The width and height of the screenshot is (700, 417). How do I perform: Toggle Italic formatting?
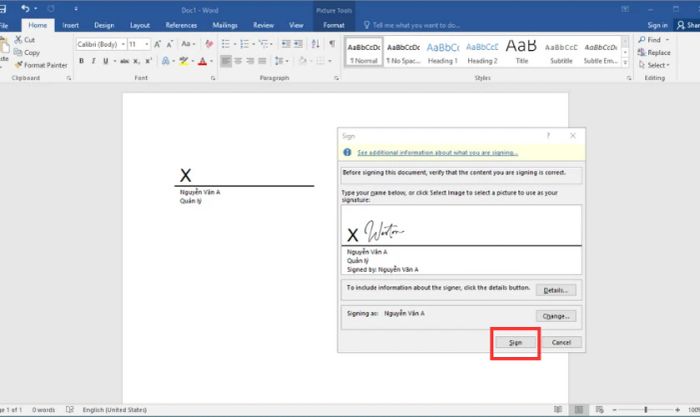[93, 61]
